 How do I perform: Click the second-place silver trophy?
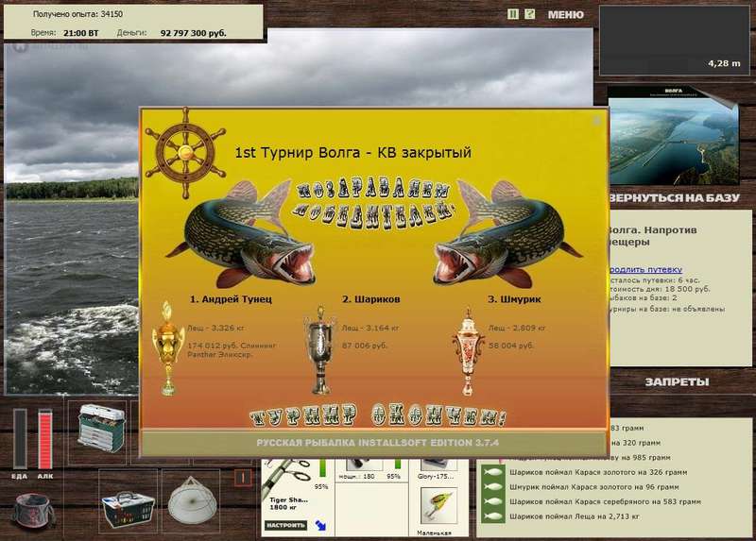[x=320, y=350]
